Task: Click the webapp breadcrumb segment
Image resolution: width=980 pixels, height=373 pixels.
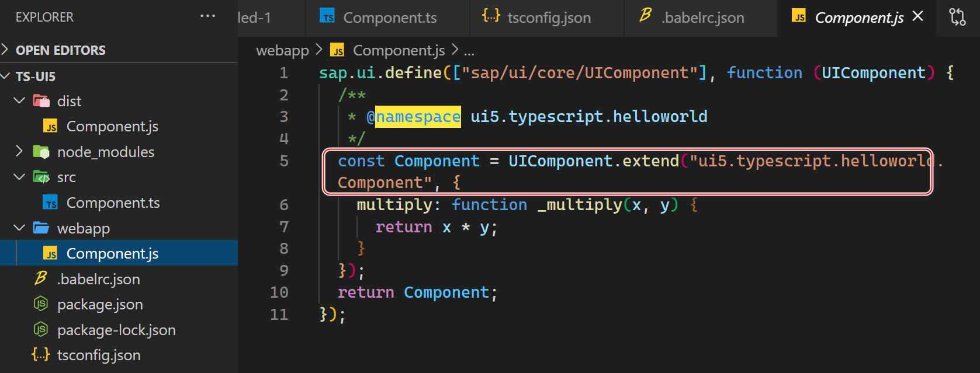Action: (x=282, y=51)
